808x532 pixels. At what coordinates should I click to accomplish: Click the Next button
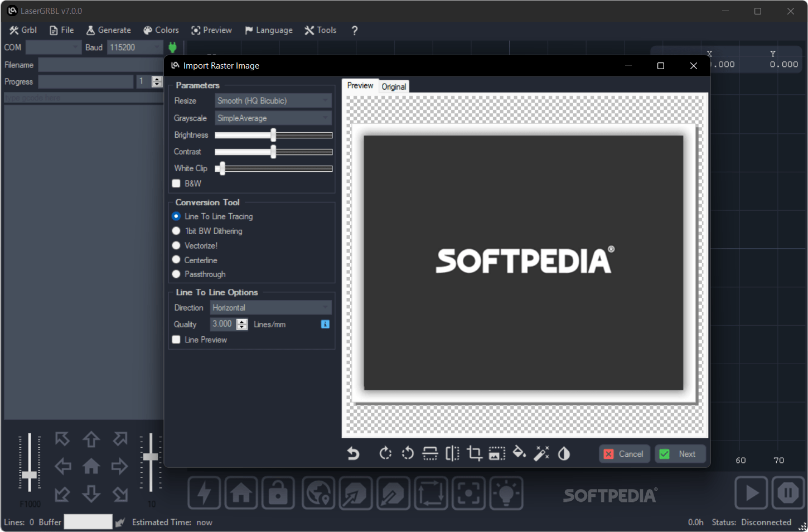coord(680,453)
